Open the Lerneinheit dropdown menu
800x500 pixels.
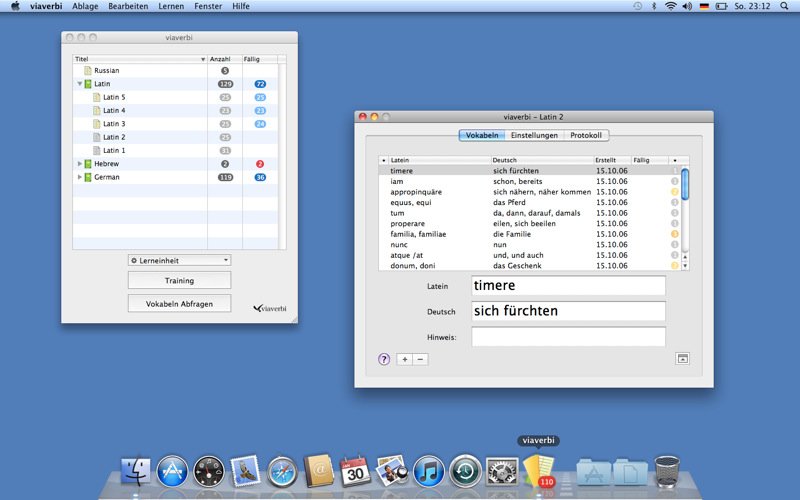click(179, 260)
